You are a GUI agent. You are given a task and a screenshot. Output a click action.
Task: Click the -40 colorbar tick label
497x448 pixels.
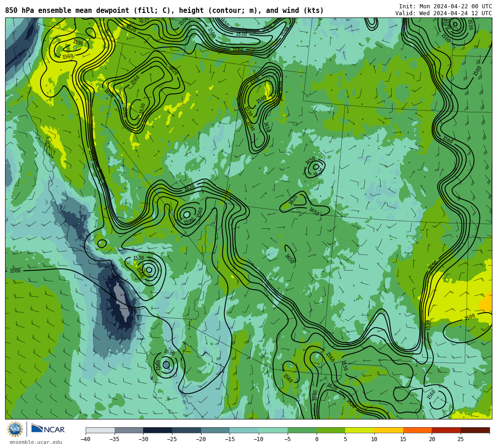tap(86, 439)
